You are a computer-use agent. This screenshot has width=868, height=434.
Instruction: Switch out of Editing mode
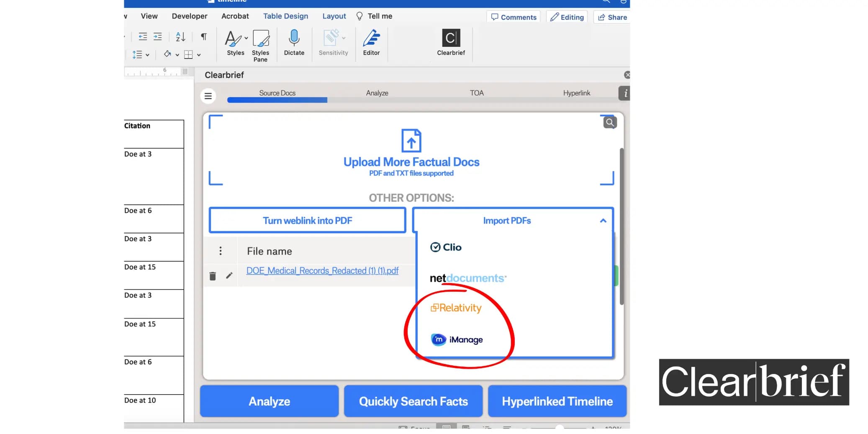pos(567,17)
